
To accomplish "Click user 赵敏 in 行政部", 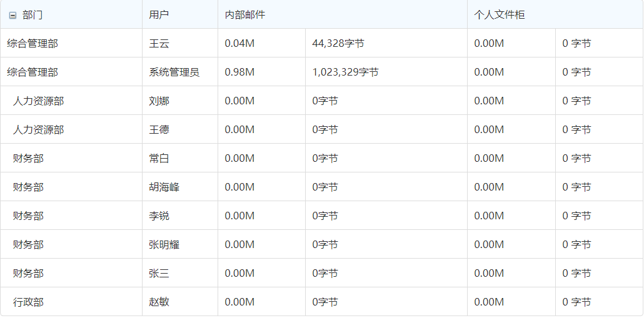I will 159,302.
